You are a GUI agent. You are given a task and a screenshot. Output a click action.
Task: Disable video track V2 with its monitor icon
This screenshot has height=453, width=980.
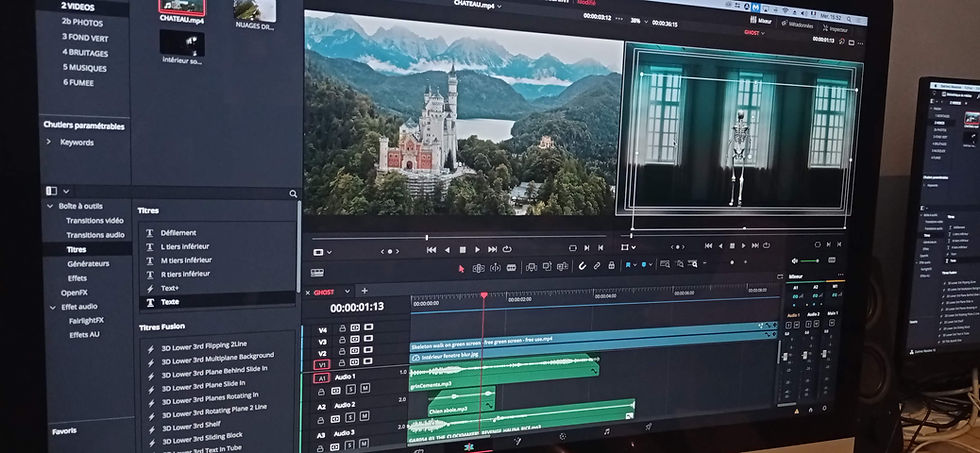(369, 352)
